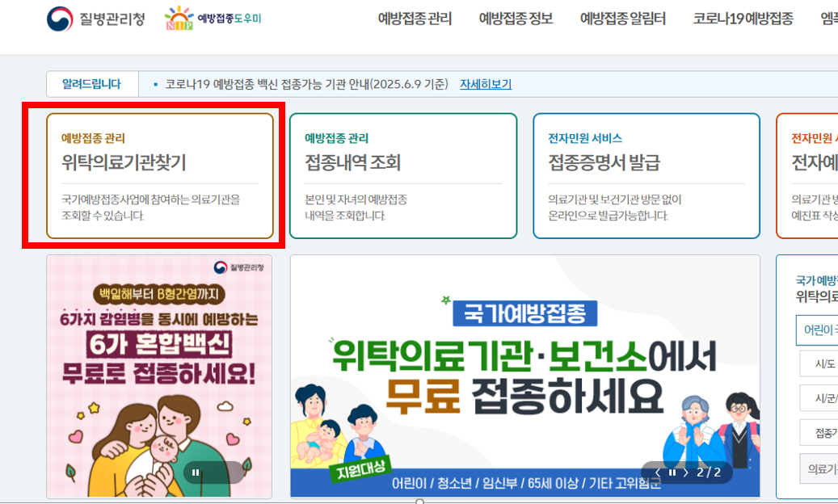The image size is (838, 504).
Task: Click the 예방접종도우미 NIP logo
Action: tap(213, 18)
